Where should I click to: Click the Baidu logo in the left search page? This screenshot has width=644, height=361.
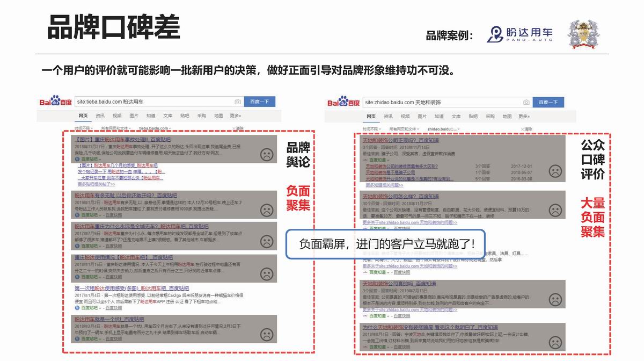[55, 102]
